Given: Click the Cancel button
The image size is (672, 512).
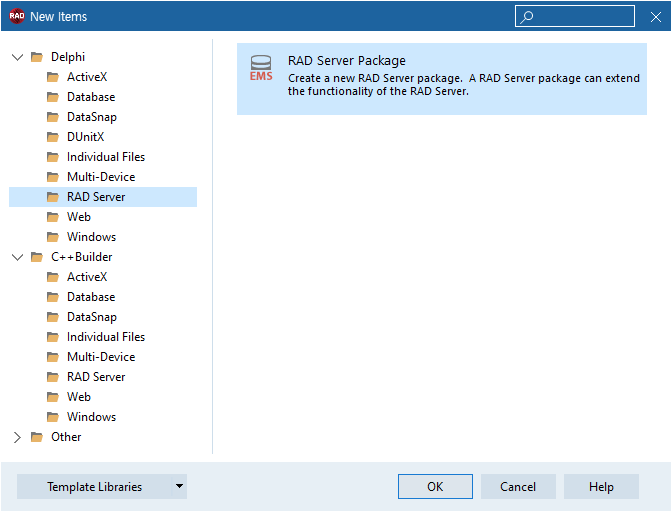Looking at the screenshot, I should click(x=518, y=486).
